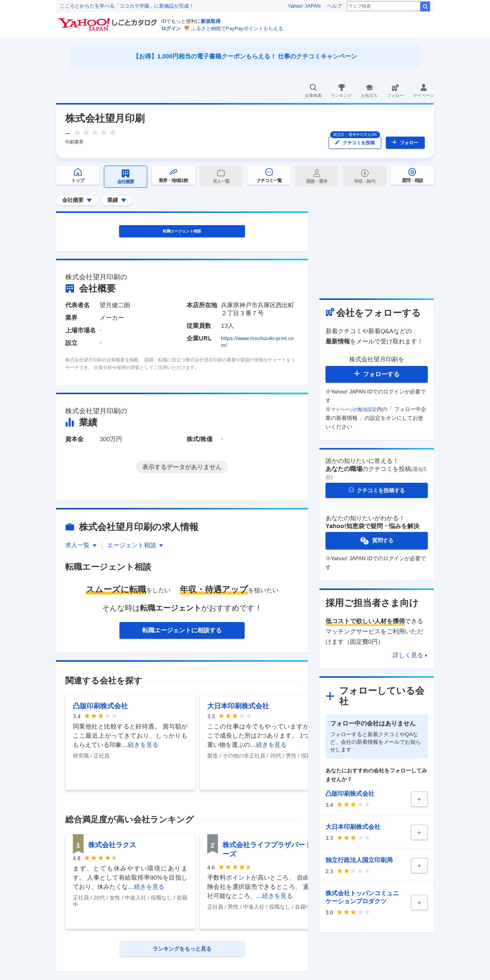Image resolution: width=490 pixels, height=980 pixels.
Task: Open 株式会社ラクス ranking card title
Action: (x=112, y=845)
